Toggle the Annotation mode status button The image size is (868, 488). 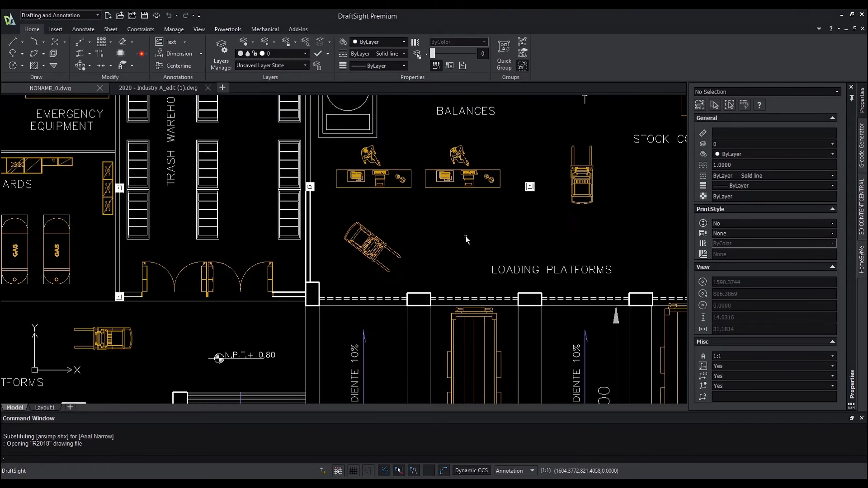click(509, 471)
